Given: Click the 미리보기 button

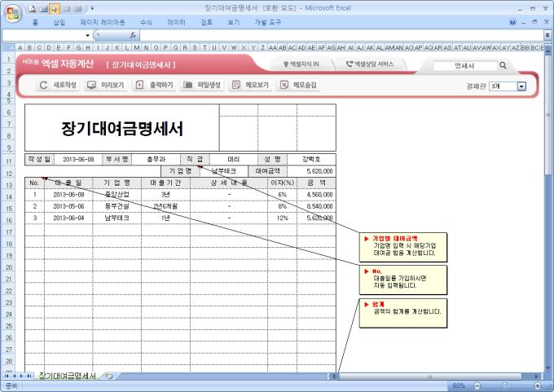Looking at the screenshot, I should (106, 85).
